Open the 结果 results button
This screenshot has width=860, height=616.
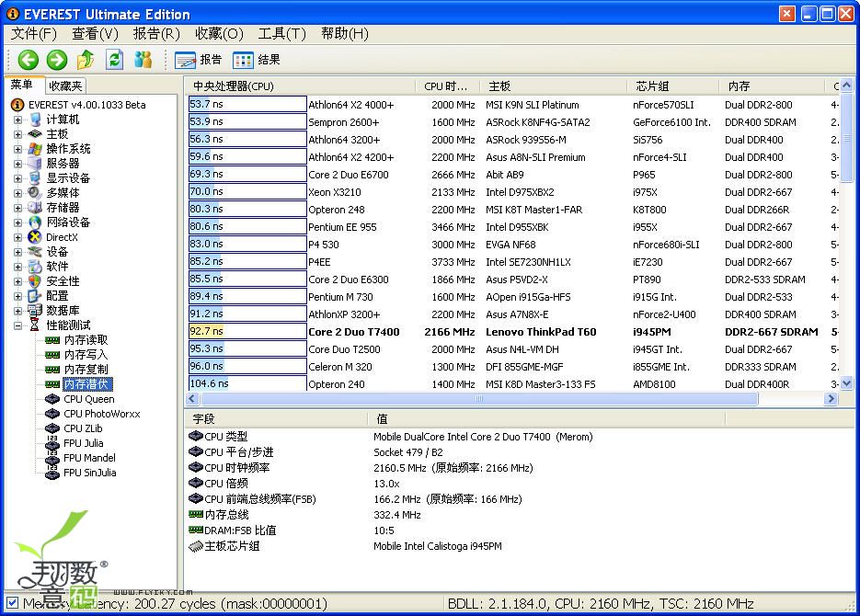(256, 60)
